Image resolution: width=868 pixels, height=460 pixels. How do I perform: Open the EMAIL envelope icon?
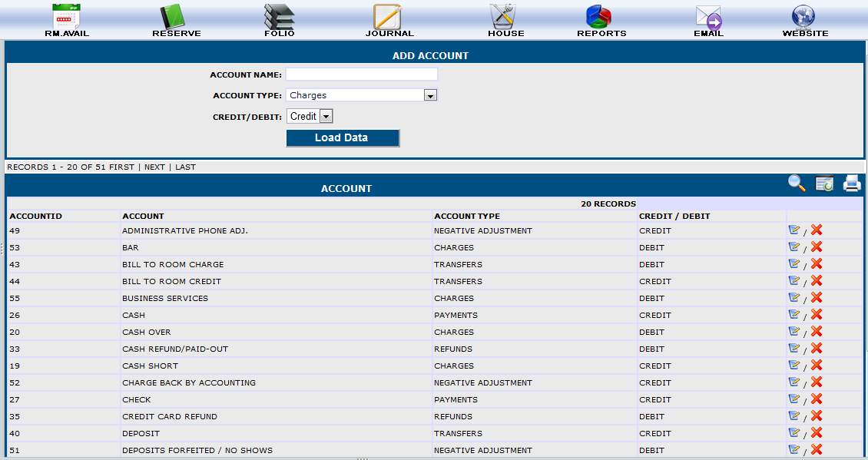pos(708,17)
